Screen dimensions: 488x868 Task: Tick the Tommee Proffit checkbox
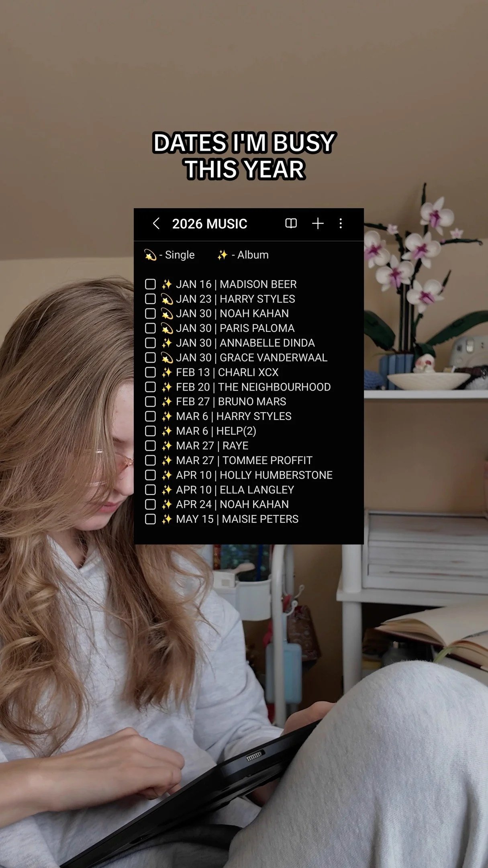150,460
